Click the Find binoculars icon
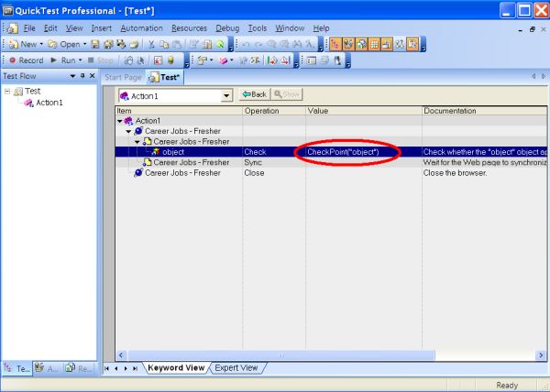 pos(297,44)
